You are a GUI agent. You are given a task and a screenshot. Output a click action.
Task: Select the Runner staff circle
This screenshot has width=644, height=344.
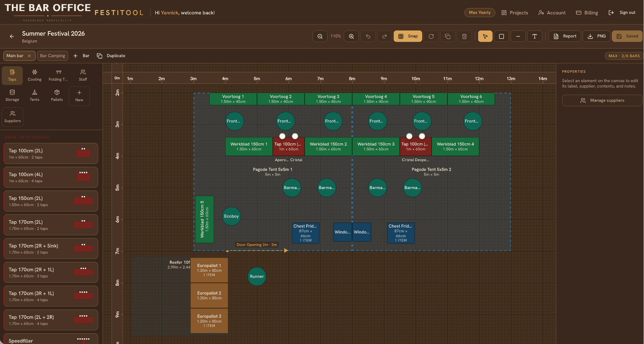point(257,276)
